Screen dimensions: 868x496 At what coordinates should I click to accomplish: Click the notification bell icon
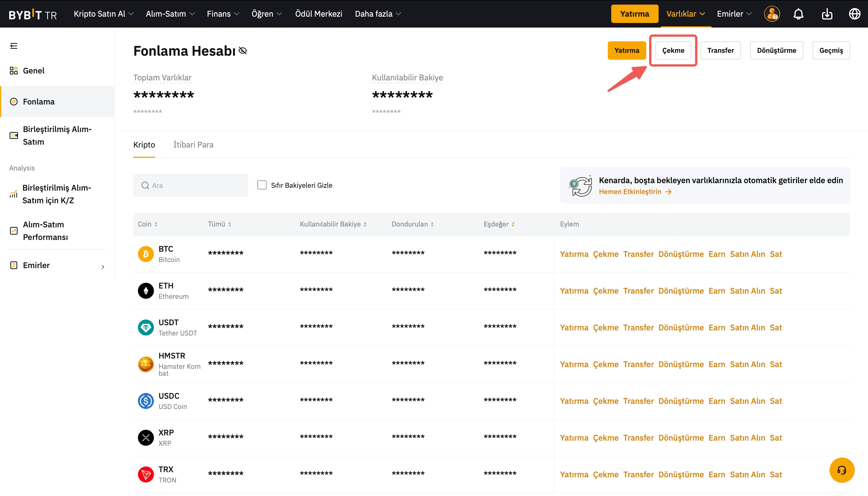coord(798,14)
